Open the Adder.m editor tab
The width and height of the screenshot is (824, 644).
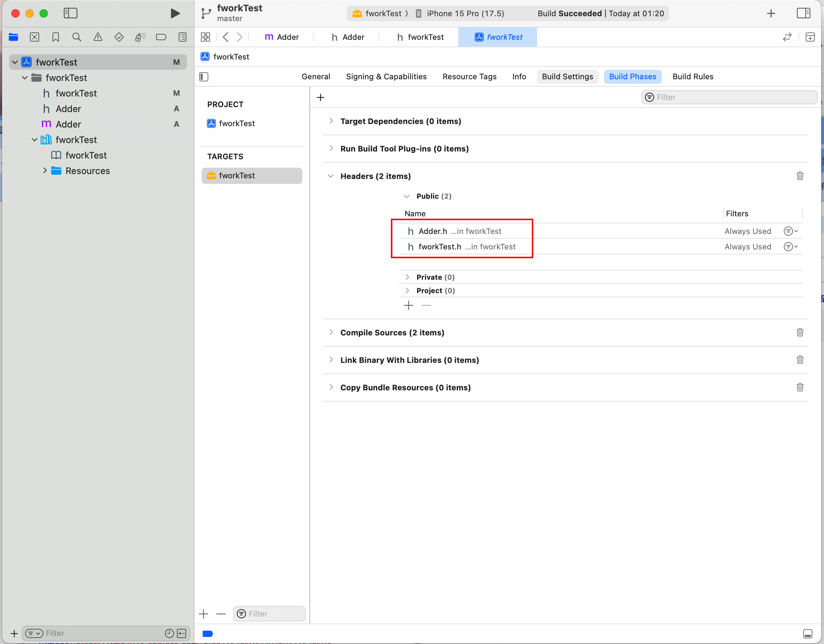282,37
